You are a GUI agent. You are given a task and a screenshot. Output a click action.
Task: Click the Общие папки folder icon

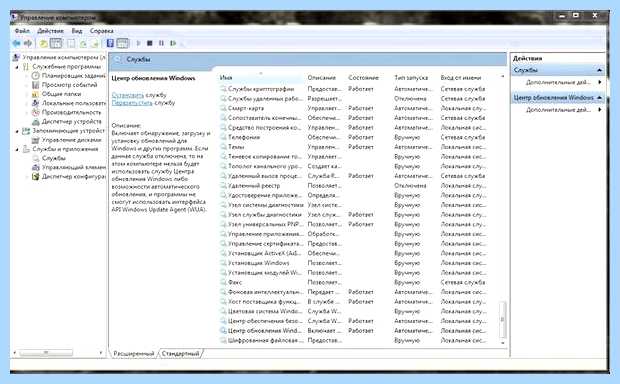pos(36,94)
